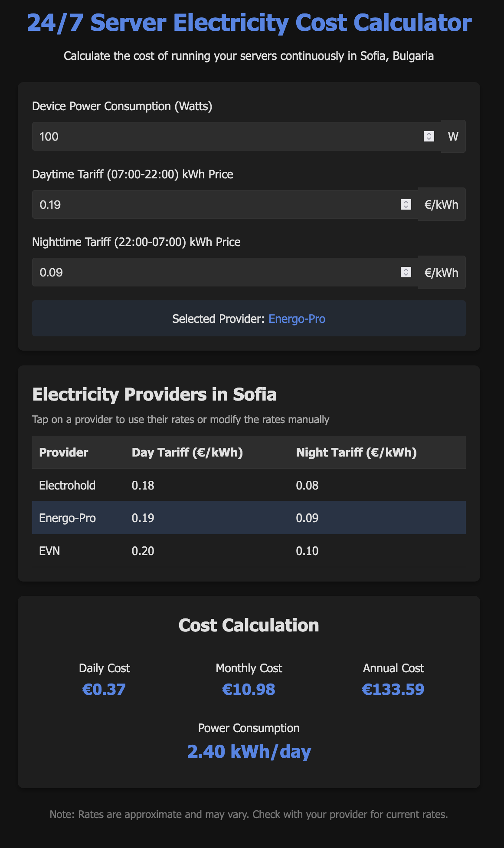The width and height of the screenshot is (504, 848).
Task: Focus the Nighttime Tariff price input
Action: (217, 273)
